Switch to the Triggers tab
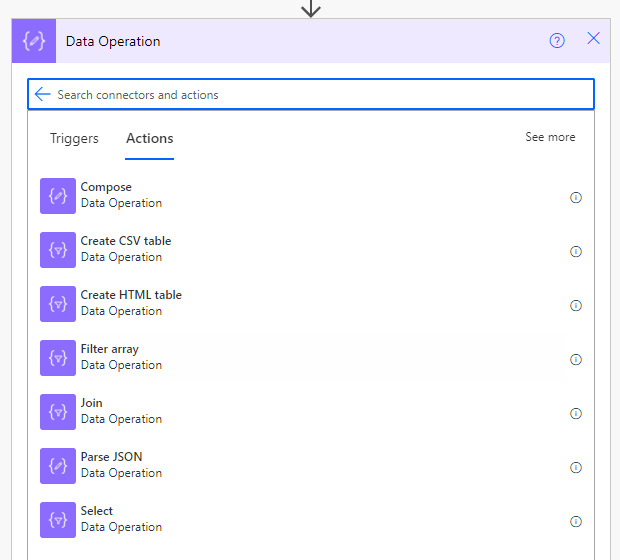Viewport: 620px width, 560px height. (x=74, y=139)
